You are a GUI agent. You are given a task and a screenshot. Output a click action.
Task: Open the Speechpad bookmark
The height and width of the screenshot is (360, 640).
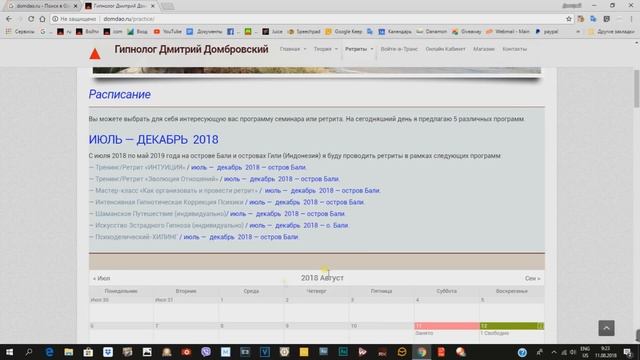click(304, 31)
